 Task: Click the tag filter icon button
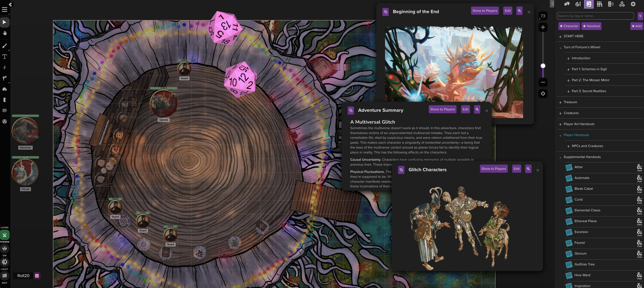(x=640, y=16)
